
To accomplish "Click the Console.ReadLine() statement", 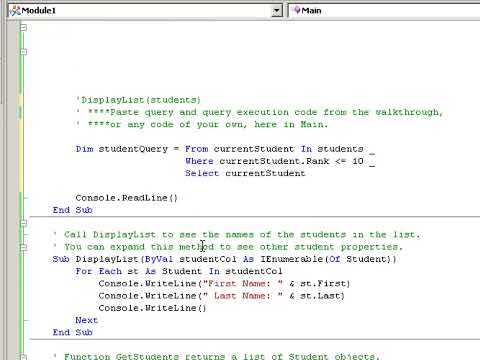I will tap(127, 198).
